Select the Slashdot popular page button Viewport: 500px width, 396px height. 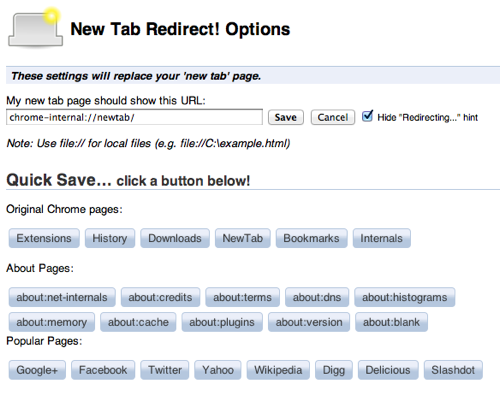(x=453, y=370)
